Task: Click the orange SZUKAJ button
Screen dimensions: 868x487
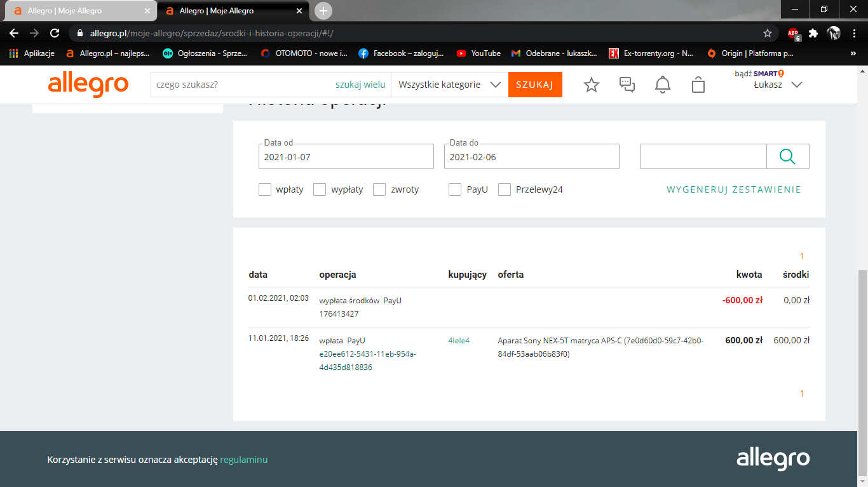Action: tap(535, 85)
